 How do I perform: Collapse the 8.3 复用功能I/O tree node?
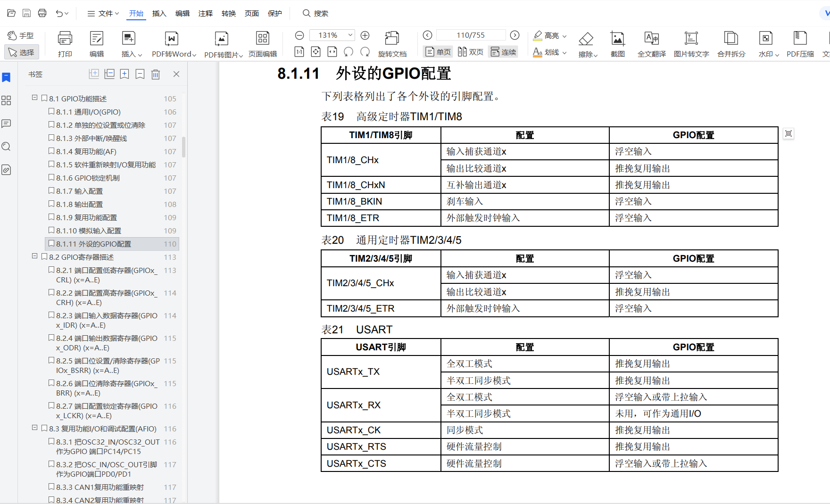coord(34,428)
